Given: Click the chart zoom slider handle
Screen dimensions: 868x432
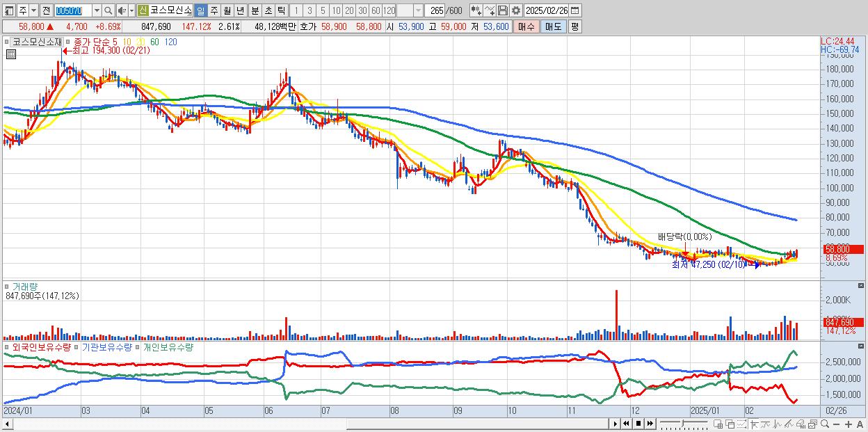Looking at the screenshot, I should 682,423.
